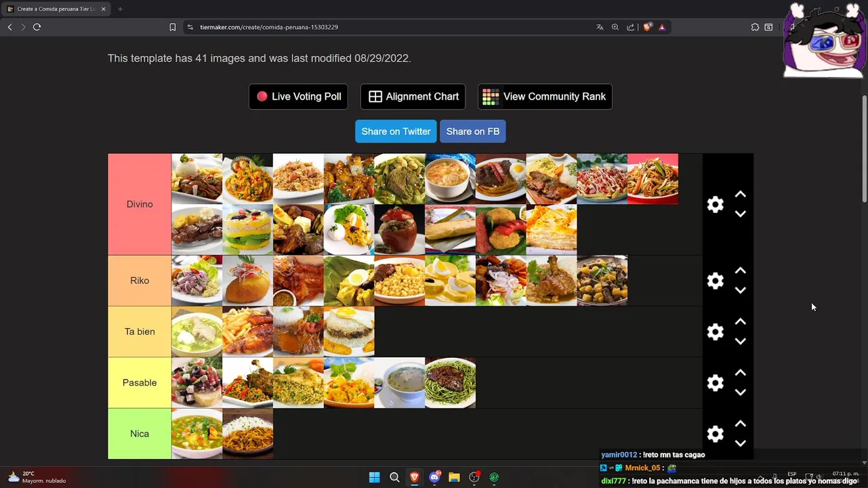Open settings gear for the Riko row
This screenshot has height=488, width=868.
coord(715,281)
